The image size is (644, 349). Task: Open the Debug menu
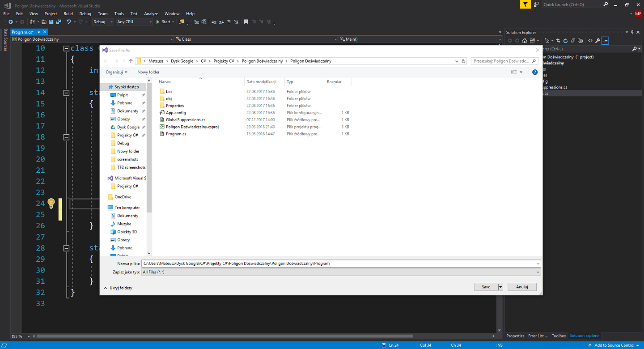coord(85,13)
